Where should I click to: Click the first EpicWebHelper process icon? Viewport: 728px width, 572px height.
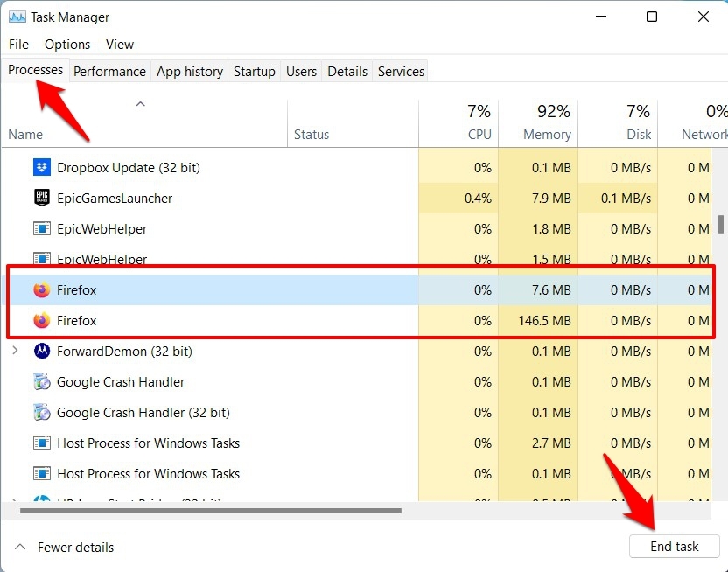pyautogui.click(x=41, y=229)
